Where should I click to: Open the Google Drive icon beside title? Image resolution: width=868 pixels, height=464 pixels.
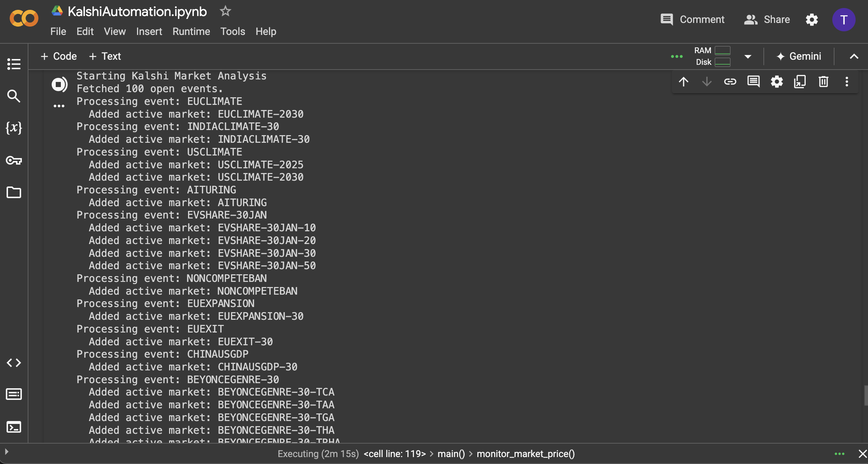click(x=57, y=11)
